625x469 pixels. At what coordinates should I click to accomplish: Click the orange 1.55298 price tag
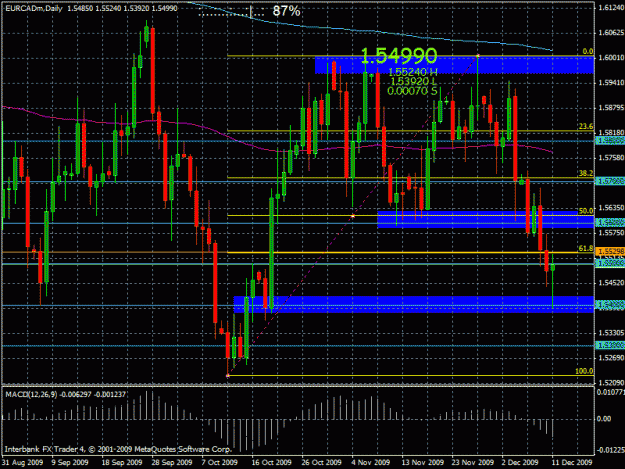(610, 251)
